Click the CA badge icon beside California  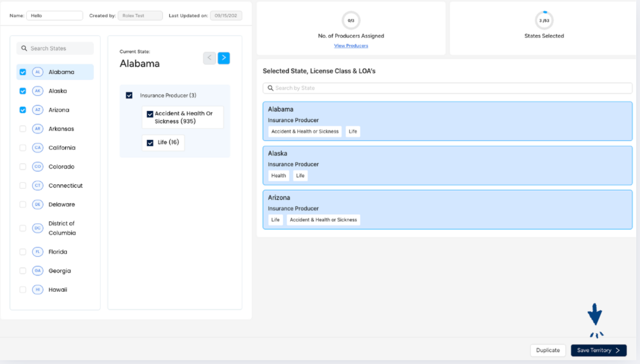(x=38, y=148)
